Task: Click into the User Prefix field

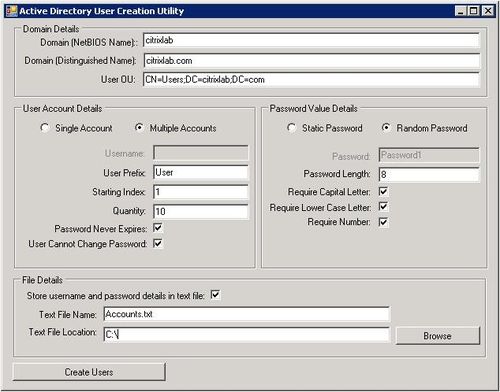Action: 201,172
